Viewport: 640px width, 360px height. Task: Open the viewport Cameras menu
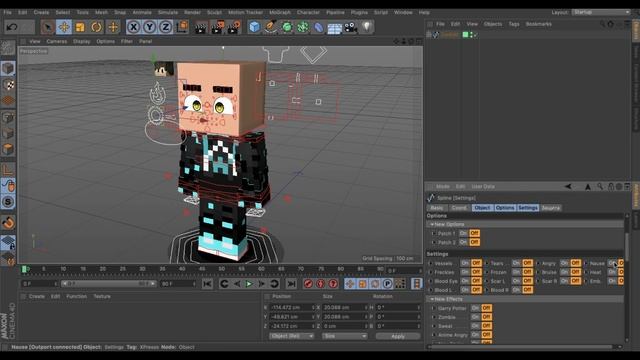pyautogui.click(x=57, y=42)
